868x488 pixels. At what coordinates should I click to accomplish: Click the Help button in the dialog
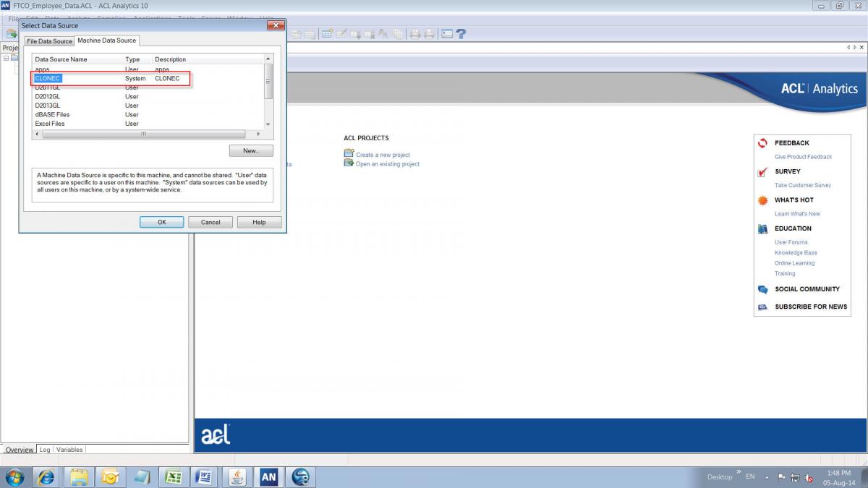259,222
